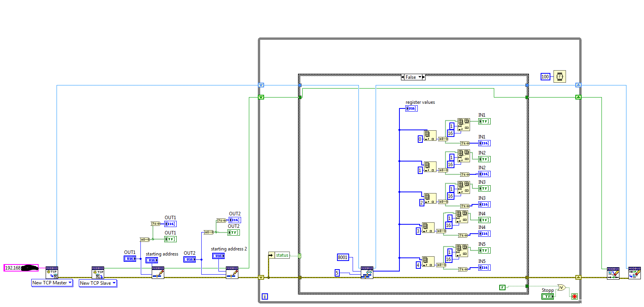The image size is (644, 307).
Task: Click the OUT1 I16 indicator terminal
Action: (x=170, y=224)
